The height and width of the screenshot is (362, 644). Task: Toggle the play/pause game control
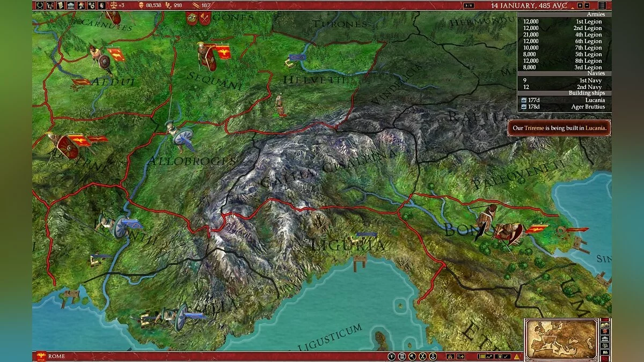pos(469,5)
